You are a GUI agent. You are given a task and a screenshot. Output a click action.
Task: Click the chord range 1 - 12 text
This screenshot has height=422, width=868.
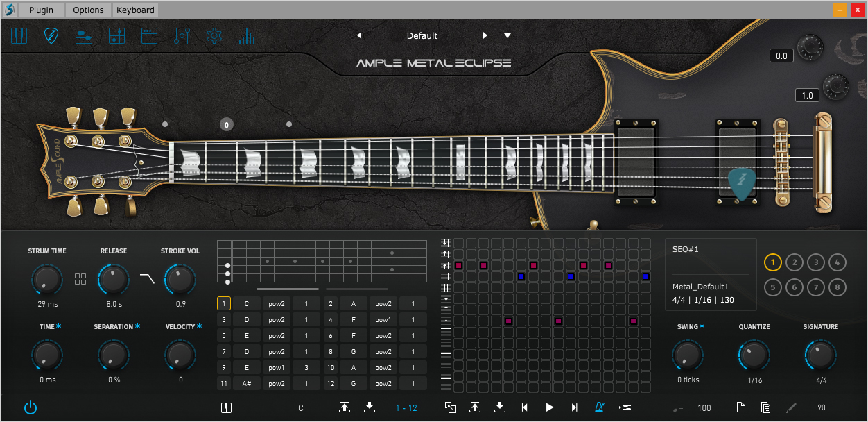click(406, 408)
